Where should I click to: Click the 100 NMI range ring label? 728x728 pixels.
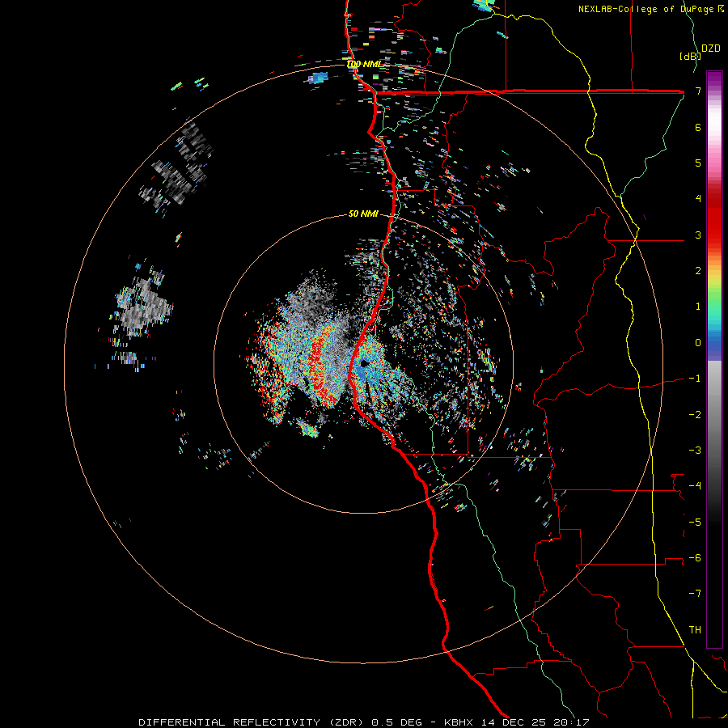click(x=363, y=64)
